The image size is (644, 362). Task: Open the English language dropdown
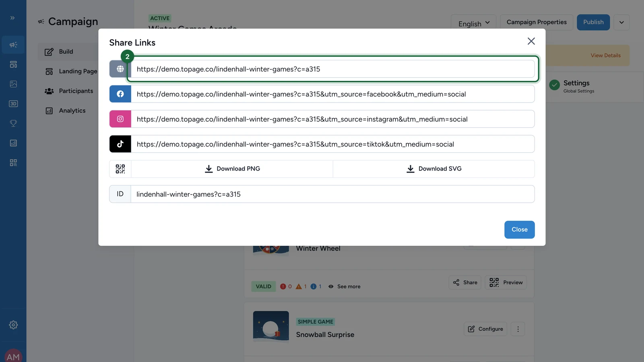[x=474, y=23]
